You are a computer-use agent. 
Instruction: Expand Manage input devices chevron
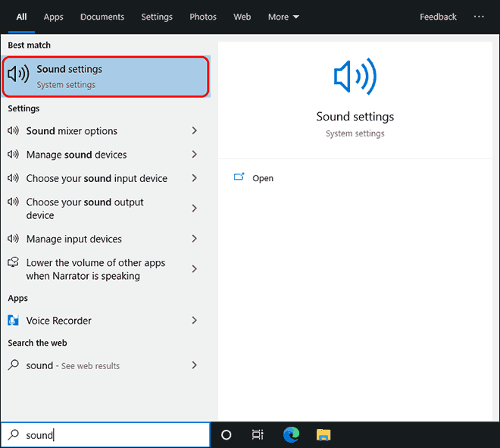pos(194,239)
